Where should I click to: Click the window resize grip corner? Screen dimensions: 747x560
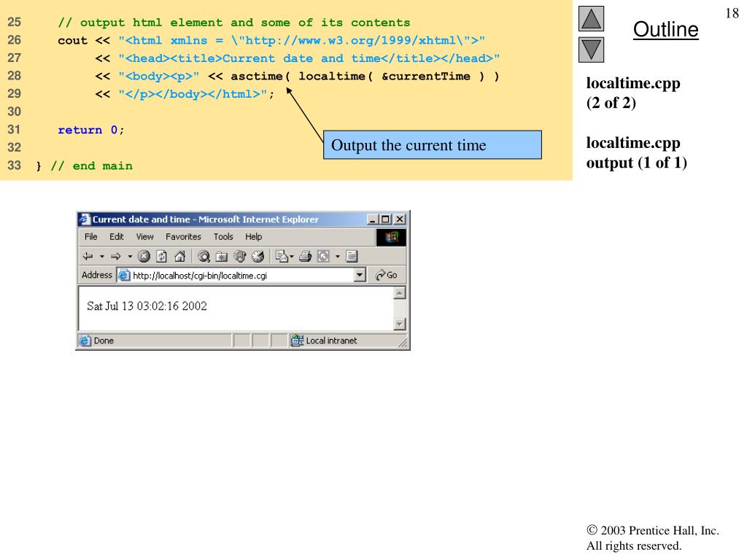(403, 343)
